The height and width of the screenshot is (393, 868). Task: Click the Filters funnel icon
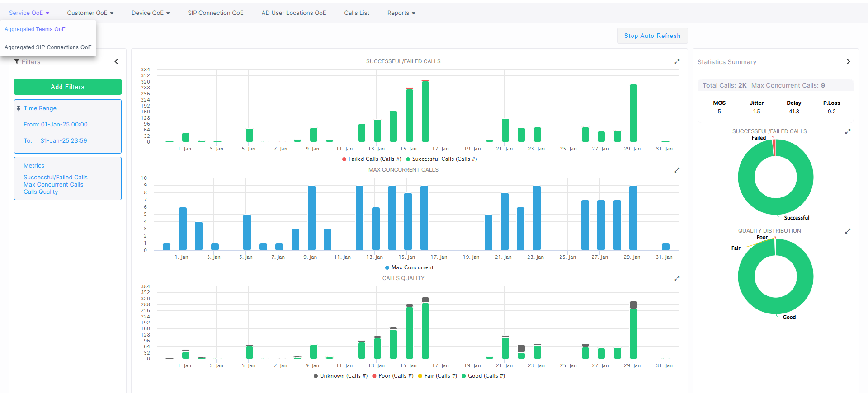pos(17,61)
